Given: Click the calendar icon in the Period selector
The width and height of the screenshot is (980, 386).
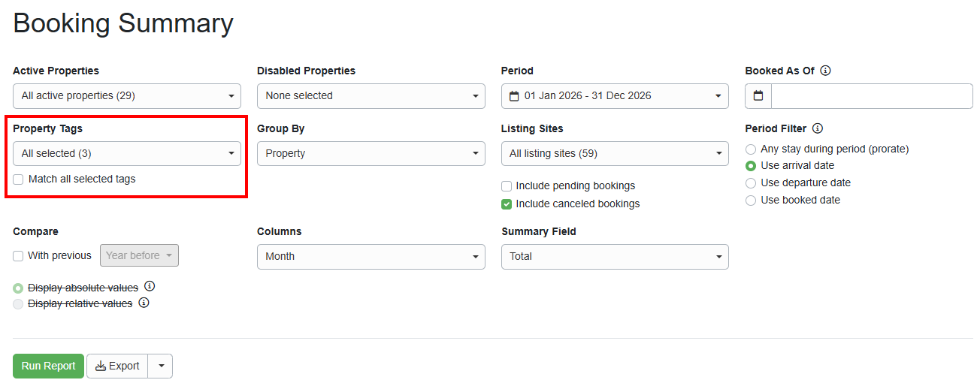Looking at the screenshot, I should tap(514, 96).
